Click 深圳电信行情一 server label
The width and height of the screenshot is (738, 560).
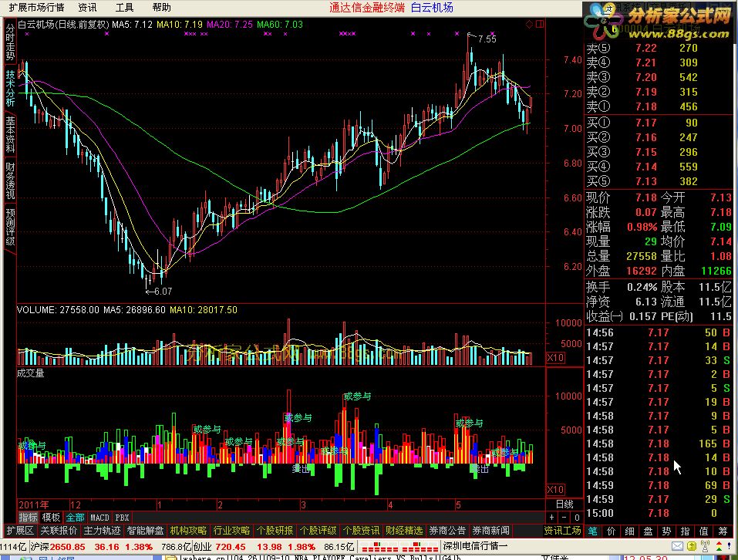(x=475, y=546)
